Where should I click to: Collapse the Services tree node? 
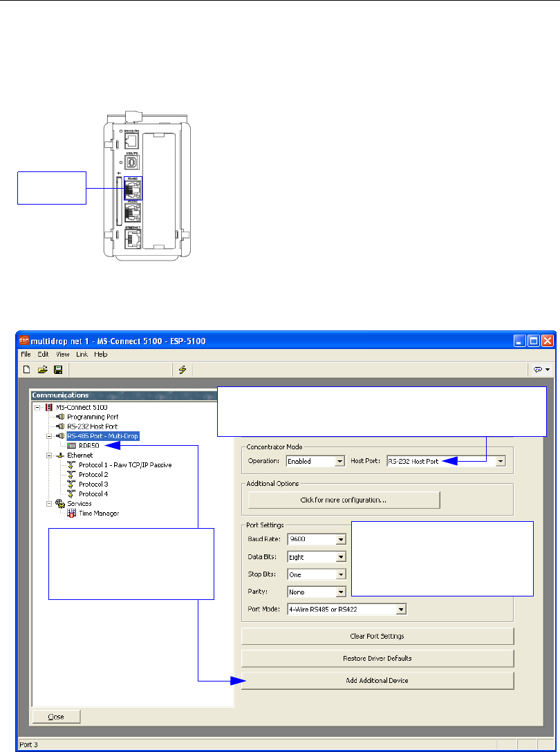[x=49, y=504]
